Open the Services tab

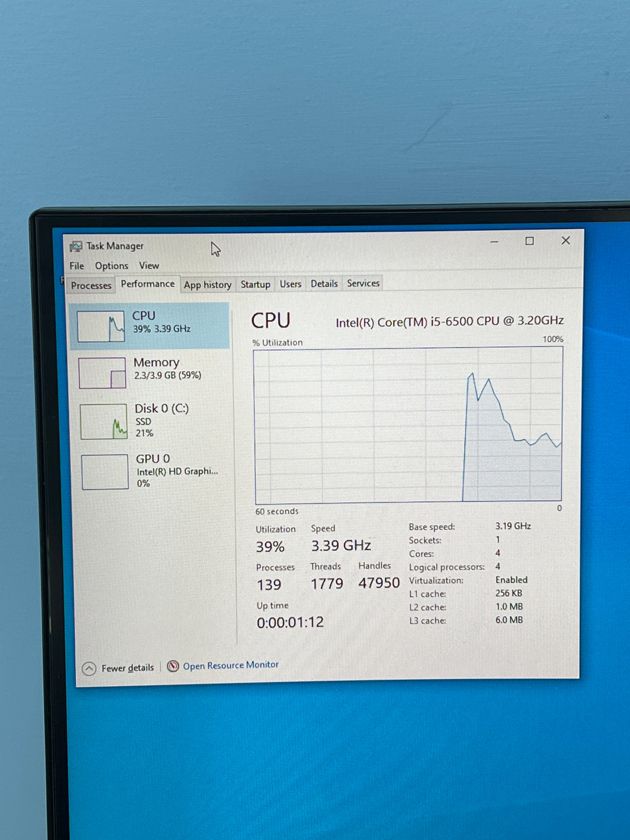coord(363,283)
